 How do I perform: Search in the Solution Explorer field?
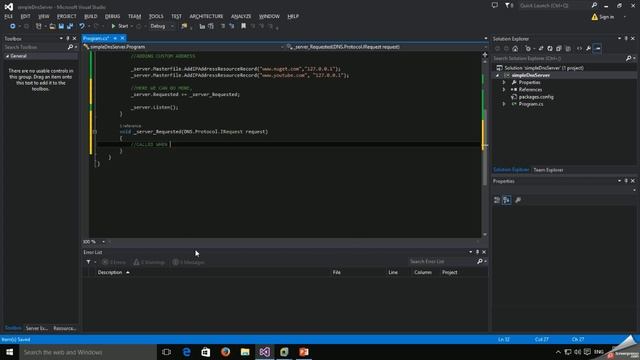[558, 58]
